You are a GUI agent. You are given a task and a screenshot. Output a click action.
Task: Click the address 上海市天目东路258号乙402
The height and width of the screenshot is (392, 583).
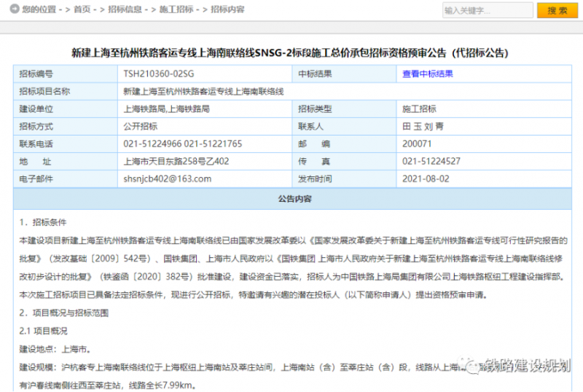click(176, 161)
